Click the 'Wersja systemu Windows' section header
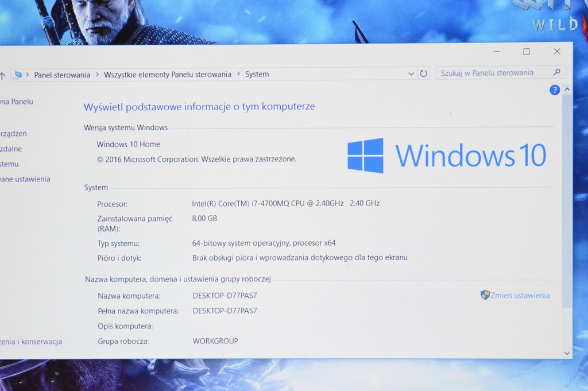Screen dimensions: 588x391 click(x=126, y=128)
